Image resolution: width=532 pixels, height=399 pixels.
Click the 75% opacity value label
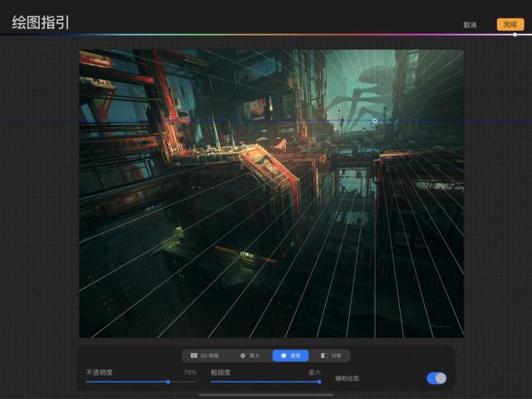point(190,372)
